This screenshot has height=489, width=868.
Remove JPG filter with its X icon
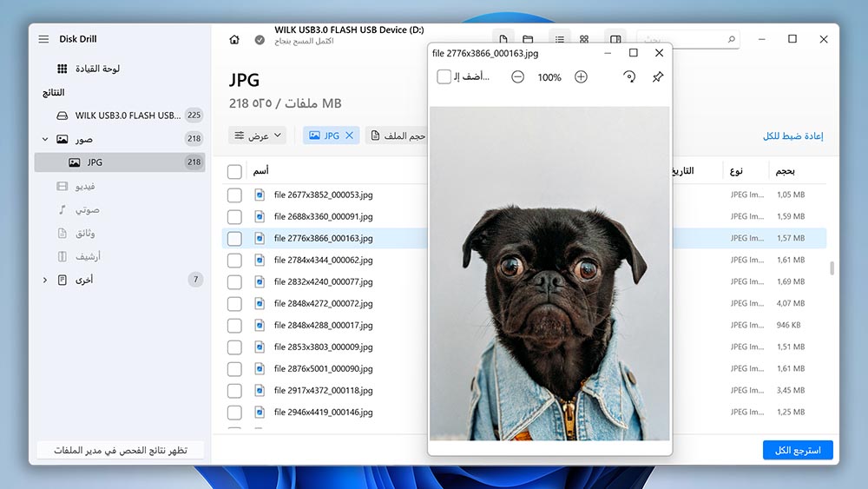point(349,135)
